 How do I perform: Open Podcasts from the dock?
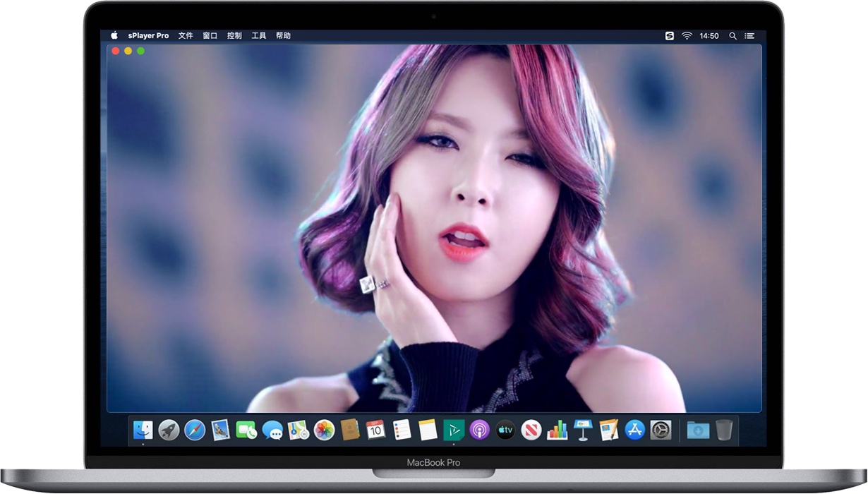pos(479,429)
